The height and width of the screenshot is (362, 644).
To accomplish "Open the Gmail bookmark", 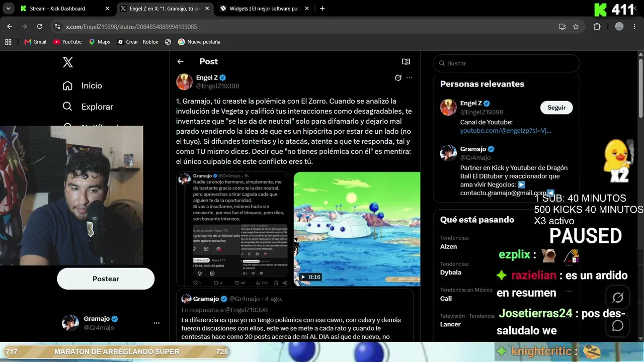I will pos(35,42).
